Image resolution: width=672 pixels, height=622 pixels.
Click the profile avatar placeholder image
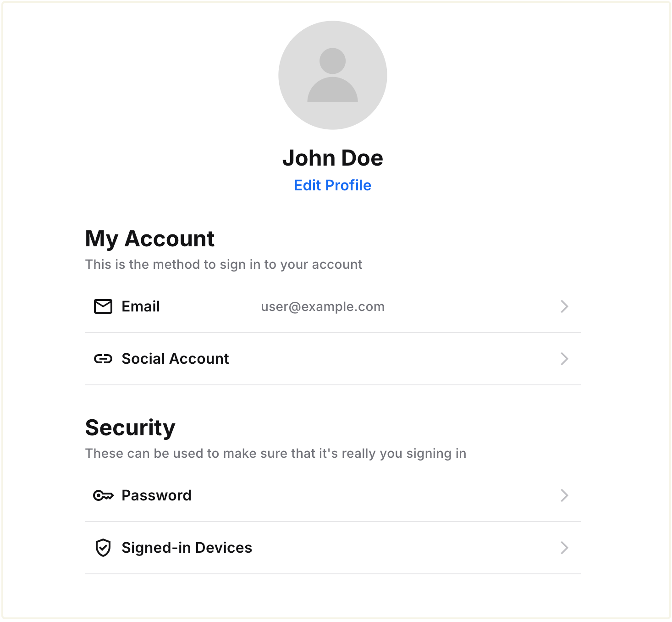[x=333, y=75]
